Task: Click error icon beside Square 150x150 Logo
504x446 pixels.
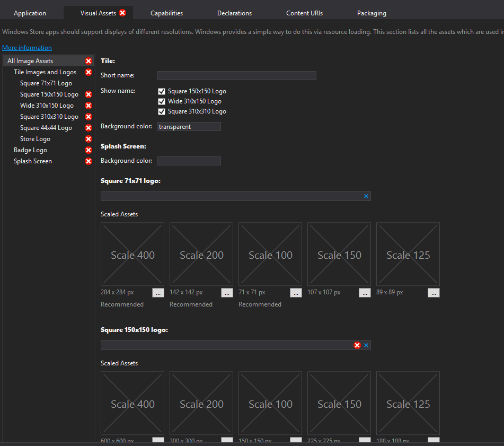Action: 89,94
